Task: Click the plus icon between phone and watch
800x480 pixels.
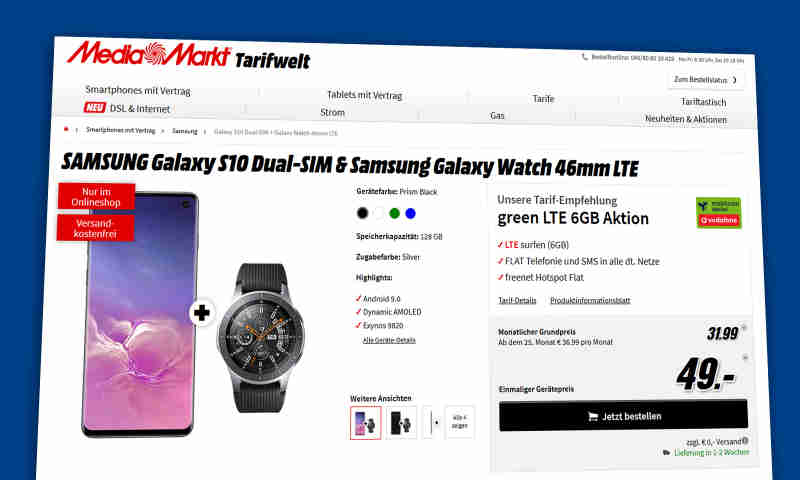Action: [202, 313]
